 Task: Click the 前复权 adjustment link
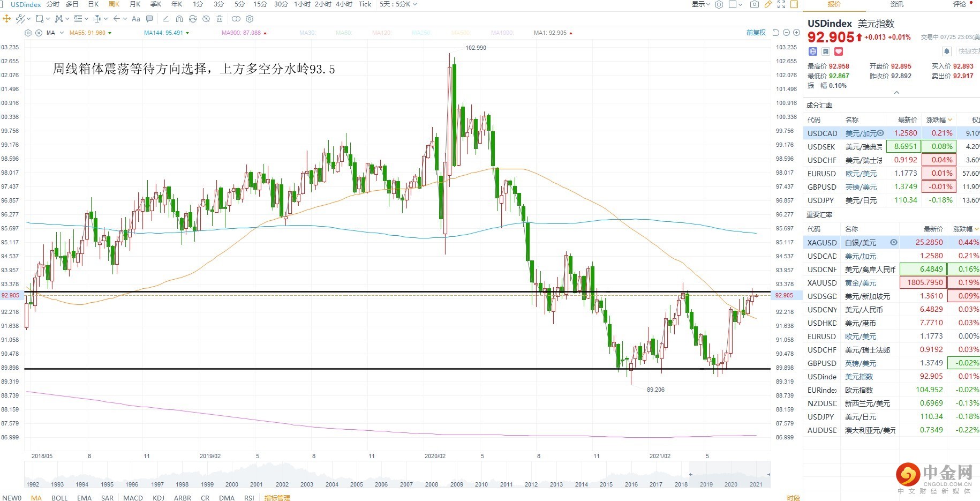click(756, 33)
